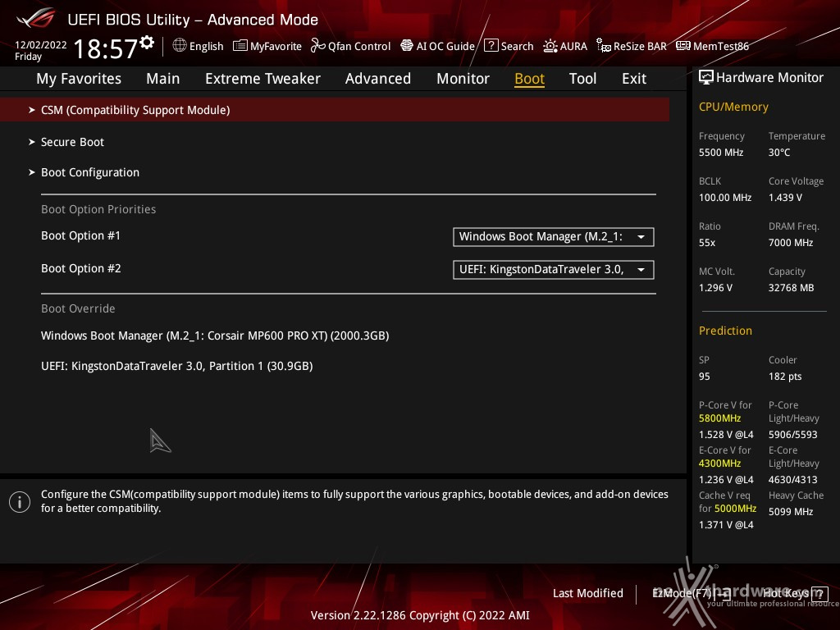
Task: Open MyFavorite list icon
Action: pos(240,46)
